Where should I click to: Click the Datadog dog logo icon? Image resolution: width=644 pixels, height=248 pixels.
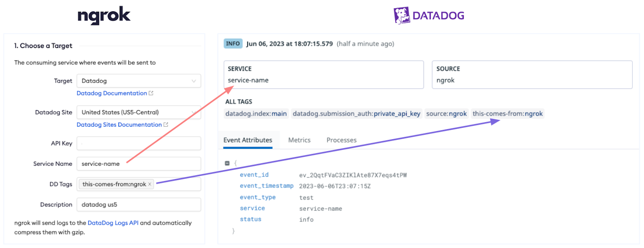point(401,16)
